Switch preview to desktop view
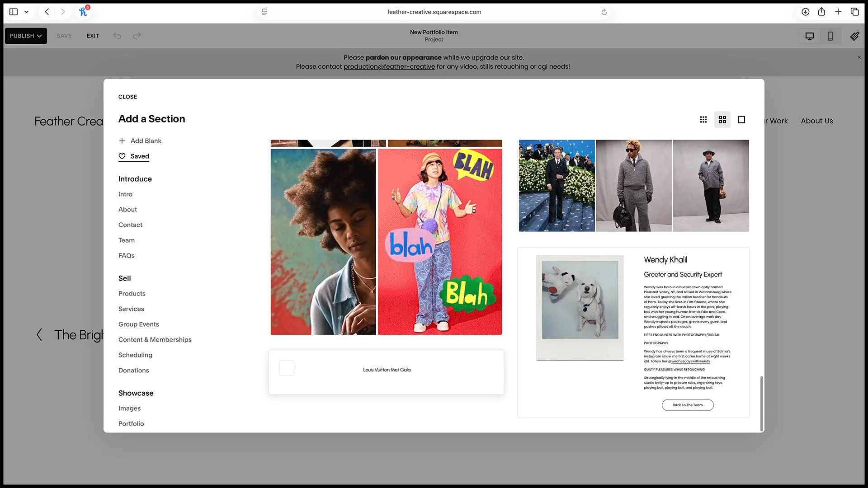Screen dimensions: 868x488 (809, 36)
